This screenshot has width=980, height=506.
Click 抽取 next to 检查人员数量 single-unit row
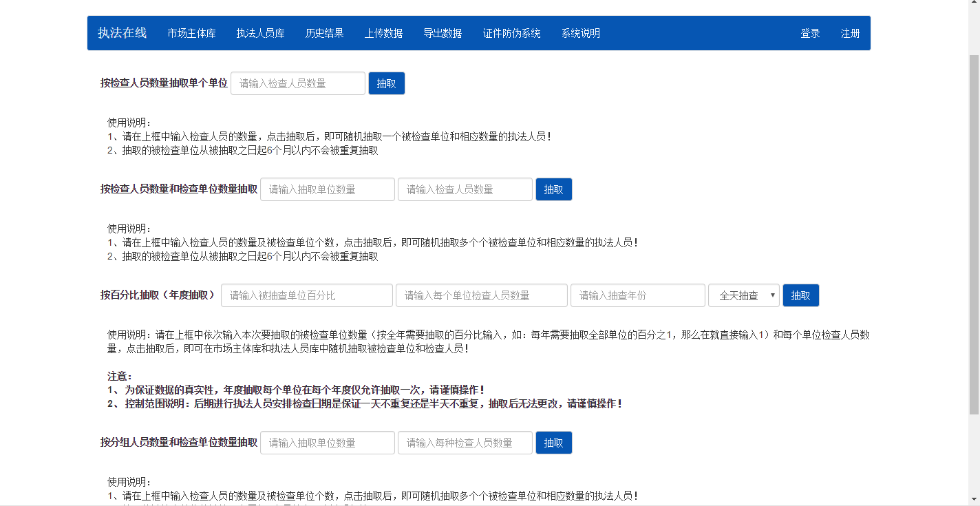point(386,83)
